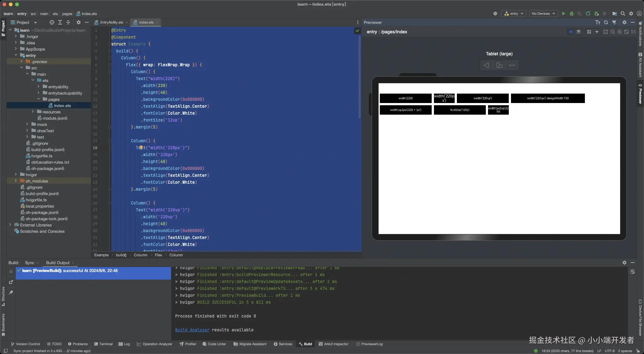
Task: Toggle soft-wrap in Build Output console
Action: click(x=632, y=272)
